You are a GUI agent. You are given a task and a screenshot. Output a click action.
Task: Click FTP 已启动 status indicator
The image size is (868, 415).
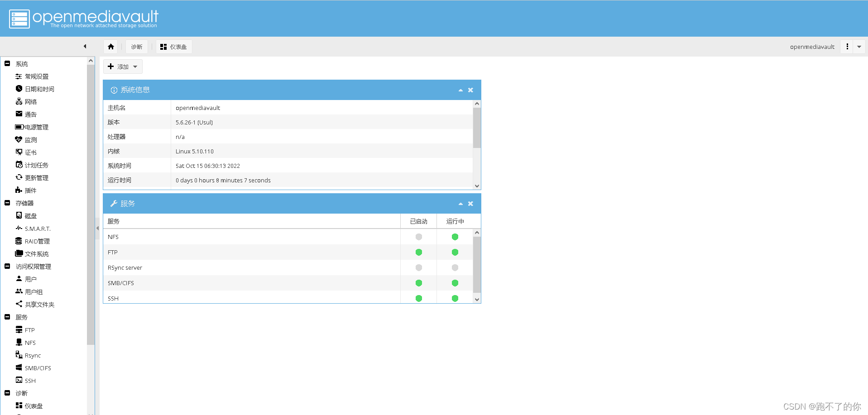coord(419,252)
